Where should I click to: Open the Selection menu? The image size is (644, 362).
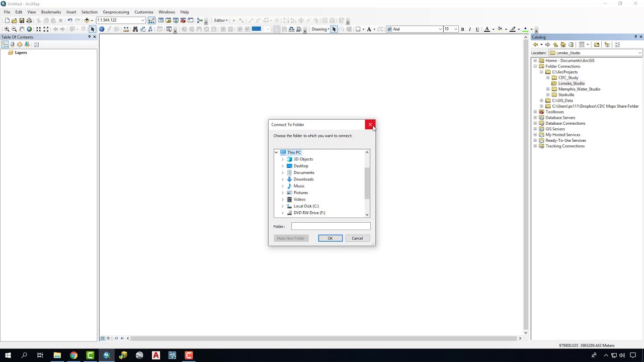(90, 12)
